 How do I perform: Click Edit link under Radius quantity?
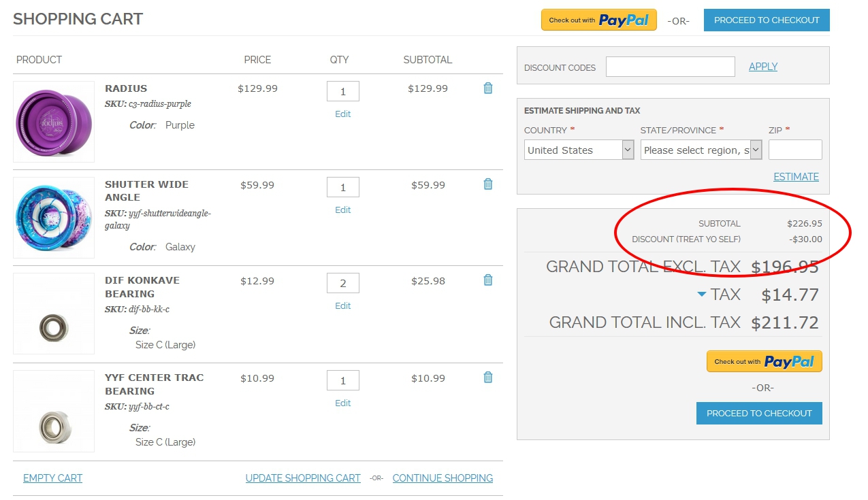click(343, 114)
